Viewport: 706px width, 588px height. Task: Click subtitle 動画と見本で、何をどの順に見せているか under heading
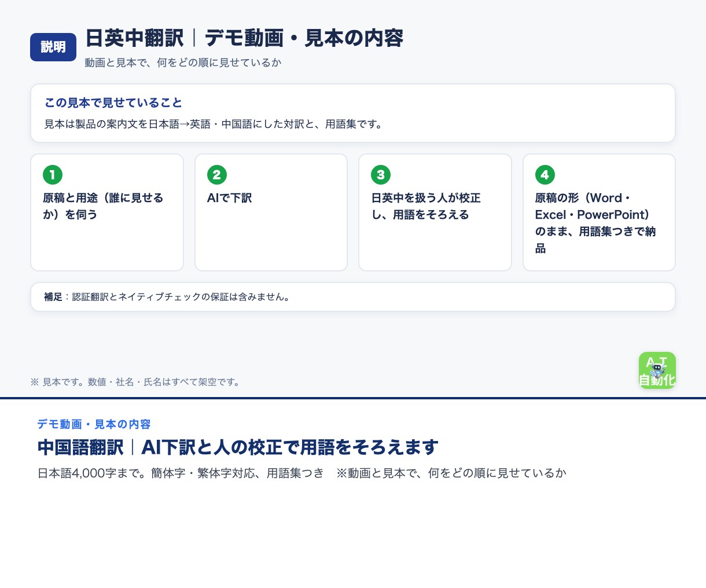[x=183, y=63]
